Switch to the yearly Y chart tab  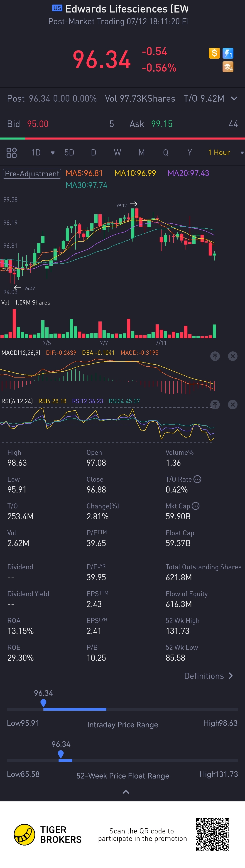[190, 153]
